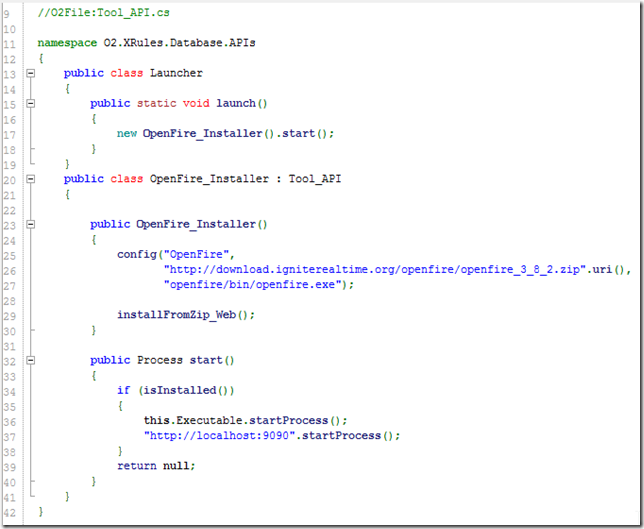Click the OpenFire_Installer() constructor declaration
This screenshot has height=529, width=644.
(x=179, y=224)
